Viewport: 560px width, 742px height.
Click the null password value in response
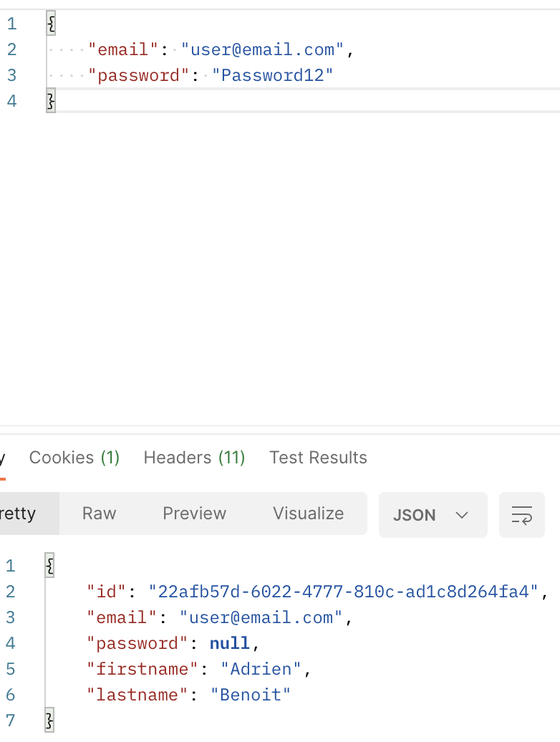point(229,643)
